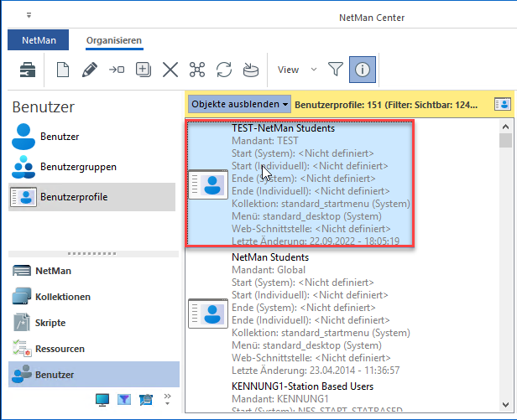This screenshot has height=420, width=517.
Task: Toggle the information panel button
Action: (x=362, y=70)
